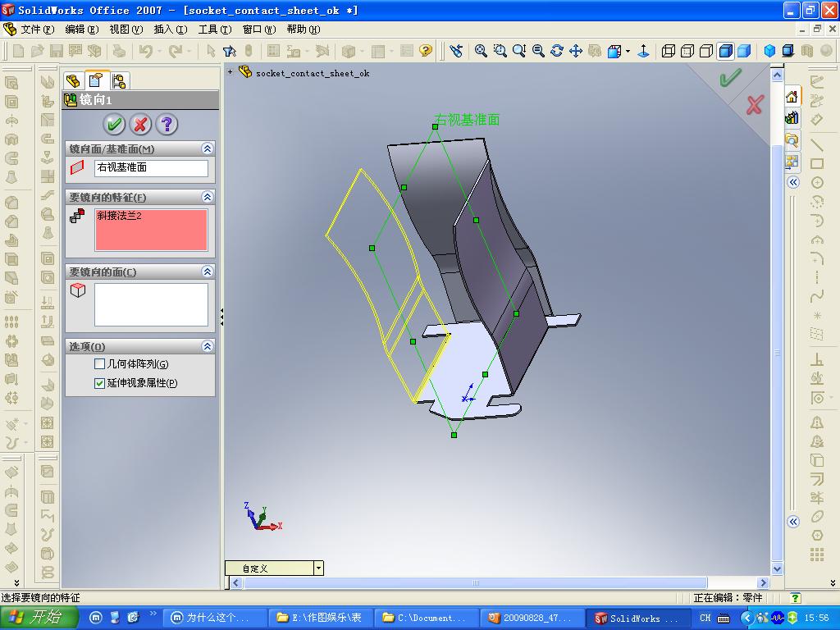Viewport: 840px width, 630px height.
Task: Toggle the 延伸视象属性 checkbox
Action: tap(99, 383)
